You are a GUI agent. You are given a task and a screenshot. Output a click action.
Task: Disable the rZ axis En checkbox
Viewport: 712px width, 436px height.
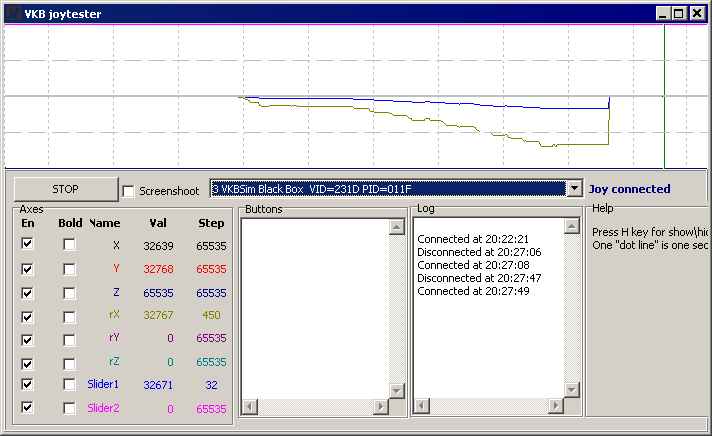pos(27,364)
